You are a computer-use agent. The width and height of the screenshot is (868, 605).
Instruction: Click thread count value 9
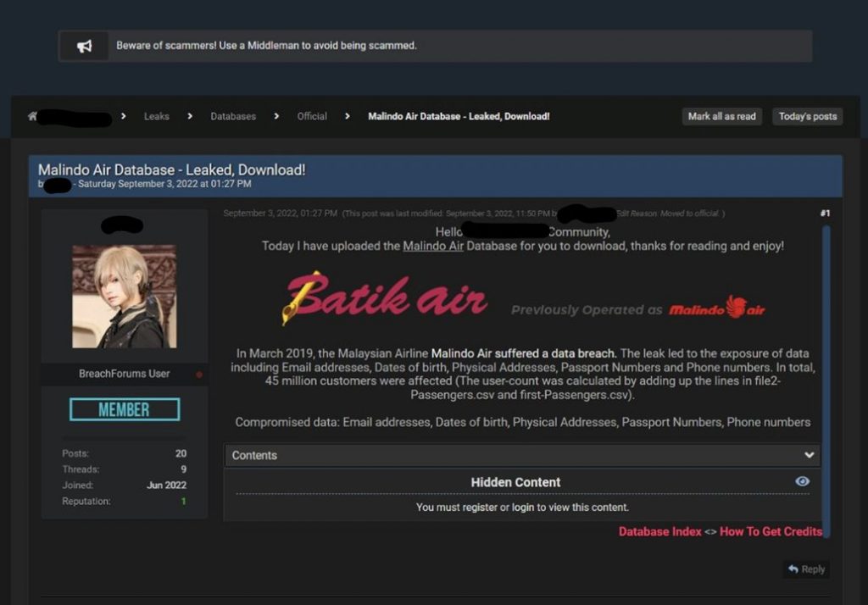183,469
